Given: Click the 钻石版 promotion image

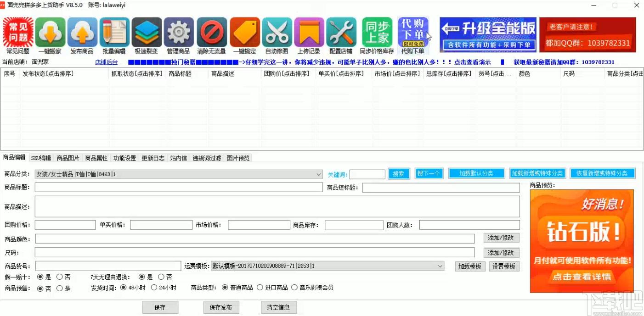Looking at the screenshot, I should tap(582, 241).
